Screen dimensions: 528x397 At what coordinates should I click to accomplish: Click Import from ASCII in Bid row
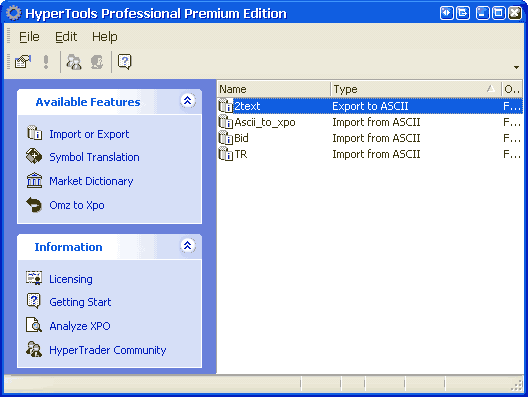pos(376,138)
